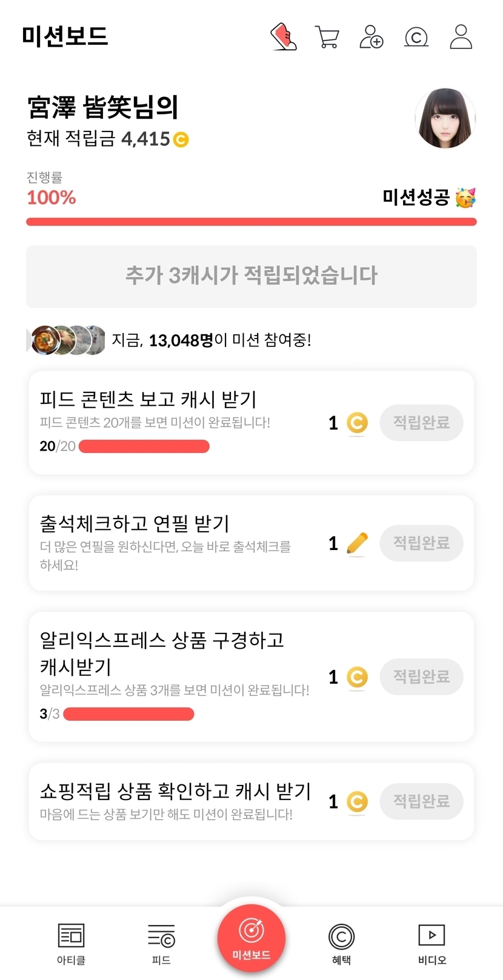The height and width of the screenshot is (980, 503).
Task: Tap the red sneaker icon in header
Action: click(283, 37)
